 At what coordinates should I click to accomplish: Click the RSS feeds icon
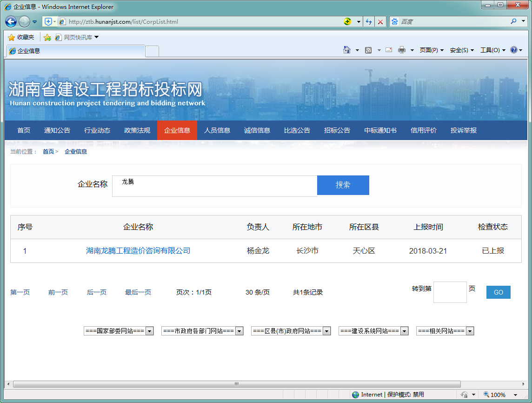[368, 50]
